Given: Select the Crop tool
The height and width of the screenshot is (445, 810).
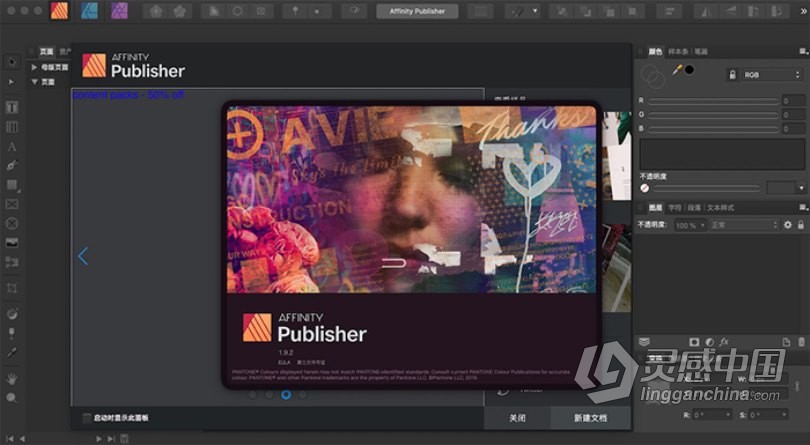Looking at the screenshot, I should (12, 288).
